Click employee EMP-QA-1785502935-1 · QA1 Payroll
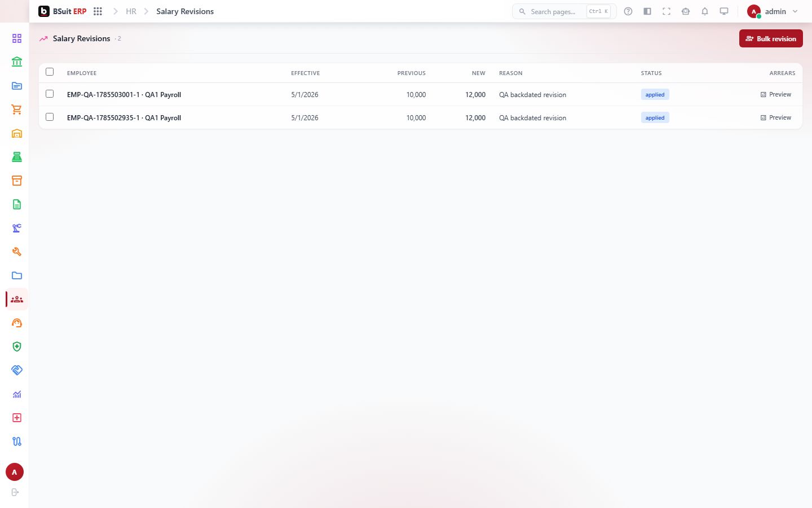Viewport: 812px width, 508px height. 124,118
